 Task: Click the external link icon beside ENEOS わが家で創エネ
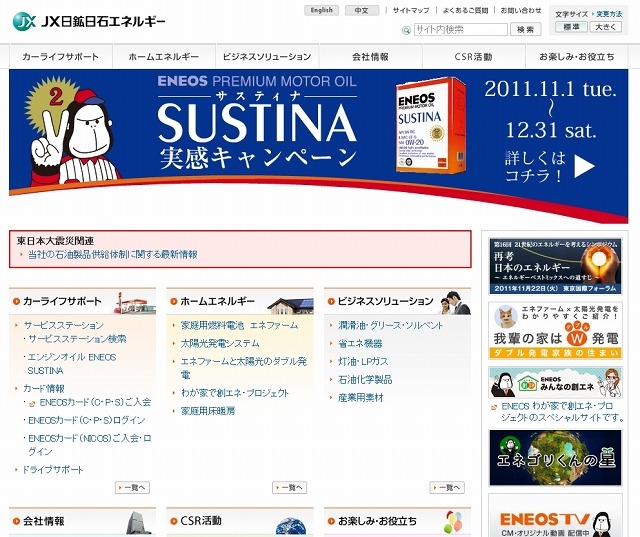pos(494,407)
